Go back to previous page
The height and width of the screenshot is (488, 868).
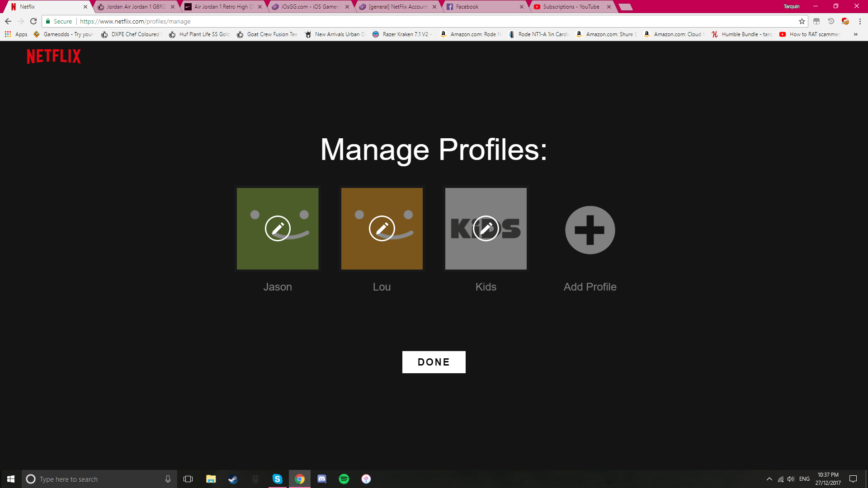(8, 21)
